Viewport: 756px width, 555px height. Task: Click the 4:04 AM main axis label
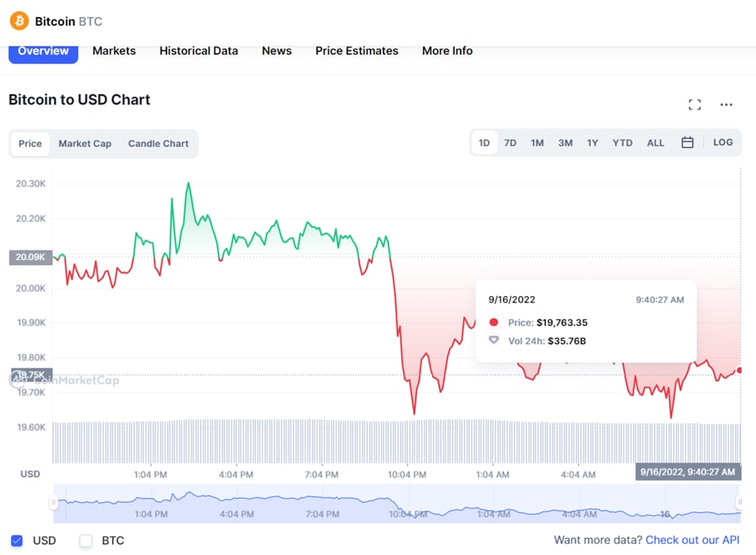pyautogui.click(x=578, y=475)
